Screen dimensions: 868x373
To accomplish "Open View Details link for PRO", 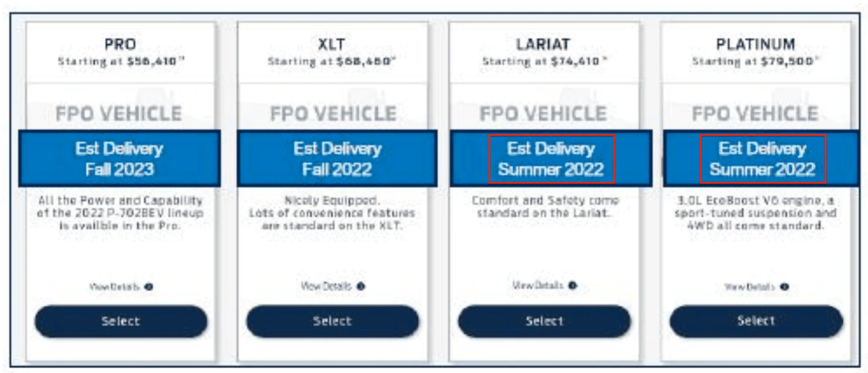I will (114, 287).
